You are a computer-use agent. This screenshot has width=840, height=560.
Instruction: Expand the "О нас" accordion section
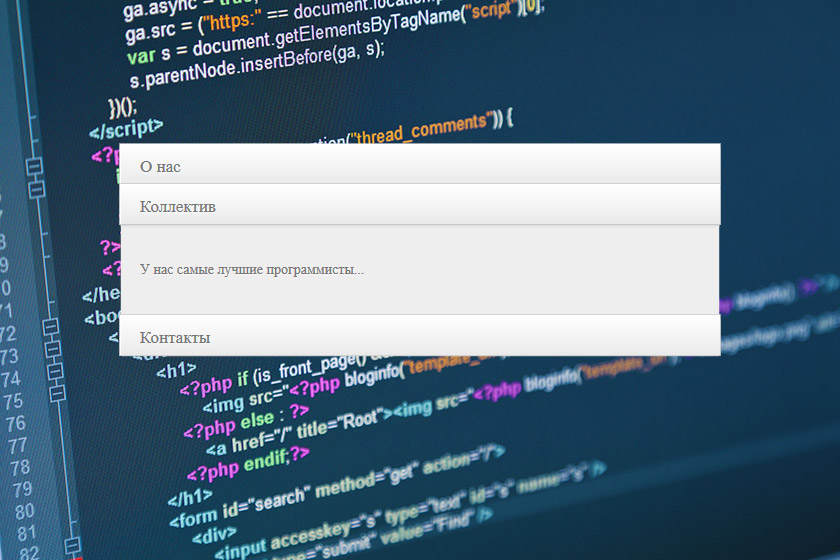(419, 164)
